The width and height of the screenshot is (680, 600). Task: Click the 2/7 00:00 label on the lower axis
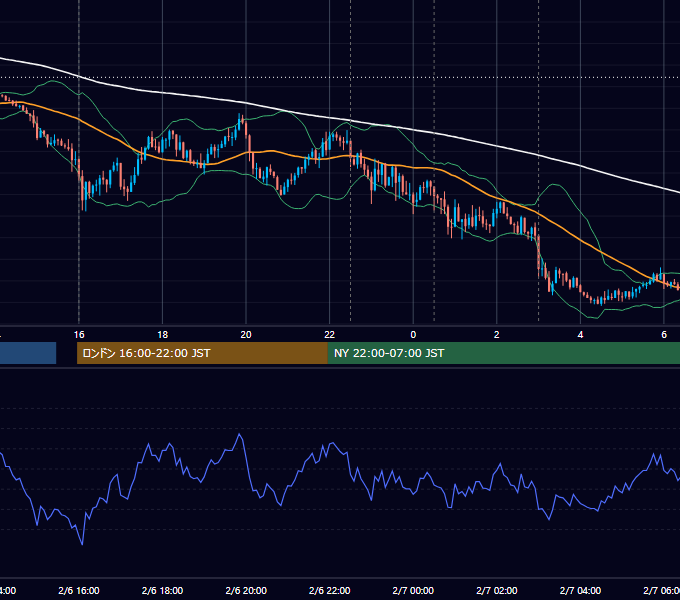tap(413, 590)
